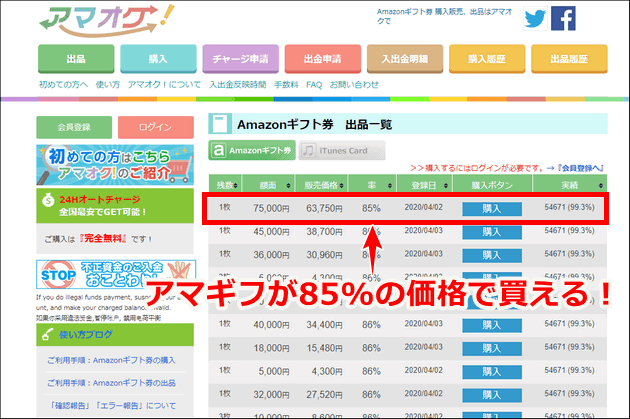Click the ログイン button
The height and width of the screenshot is (419, 630).
coord(155,127)
